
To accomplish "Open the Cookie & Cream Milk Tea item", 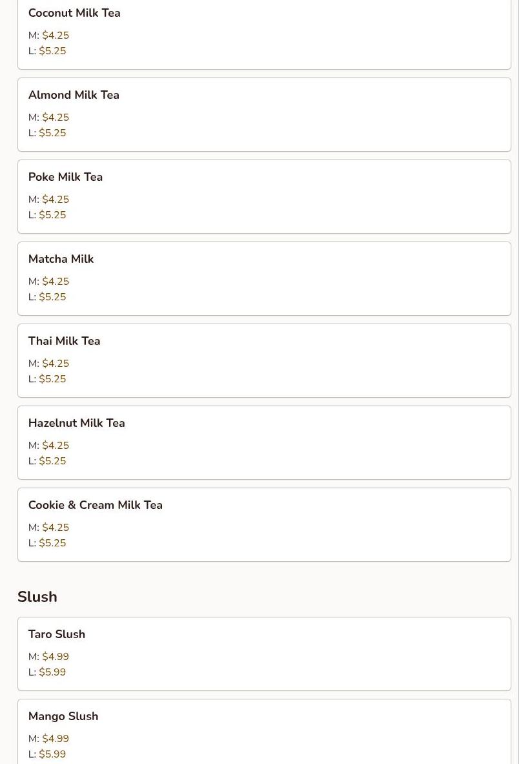I will (264, 524).
